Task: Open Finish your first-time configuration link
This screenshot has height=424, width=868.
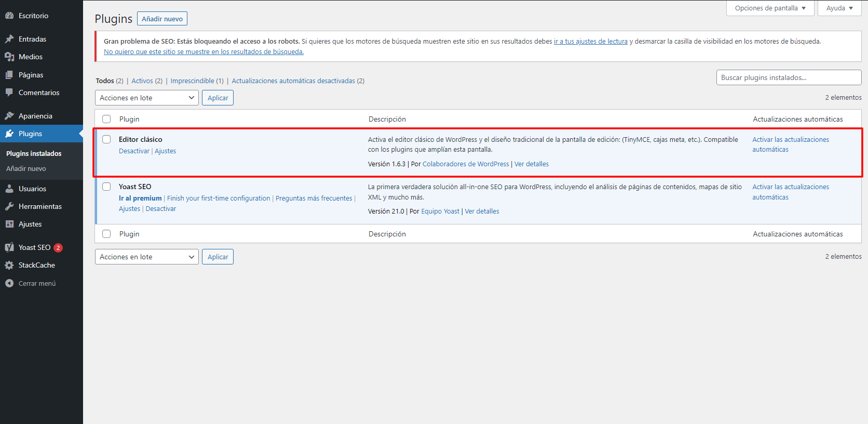Action: point(219,198)
